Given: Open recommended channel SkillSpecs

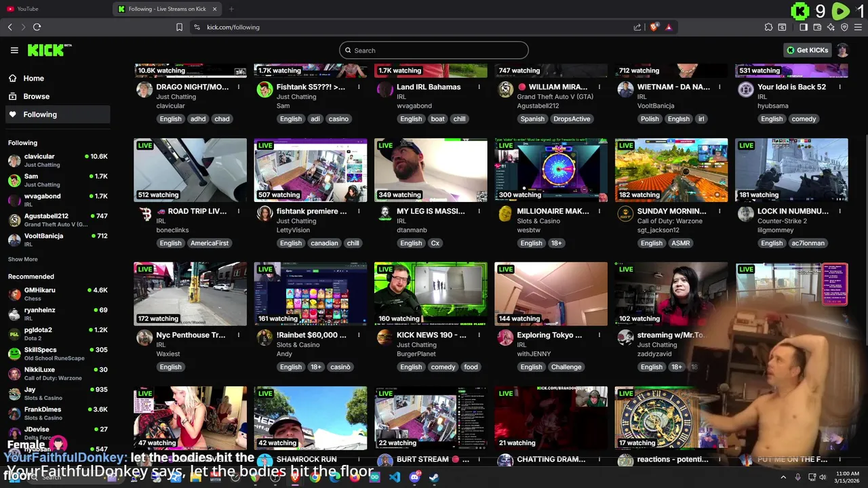Looking at the screenshot, I should point(58,354).
